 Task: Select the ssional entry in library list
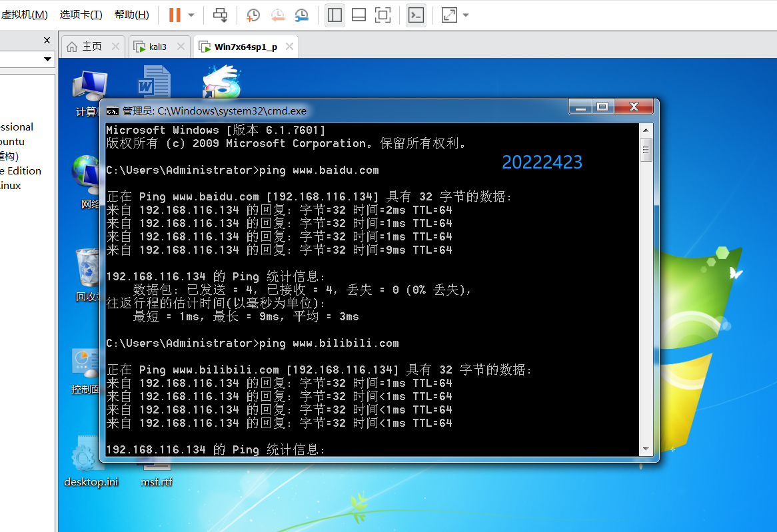(x=17, y=127)
